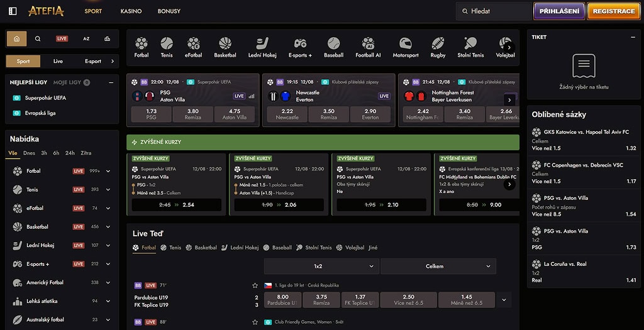Bet on Remíza 3.50 for Newcastle match
Screen dimensions: 644x330
(328, 114)
